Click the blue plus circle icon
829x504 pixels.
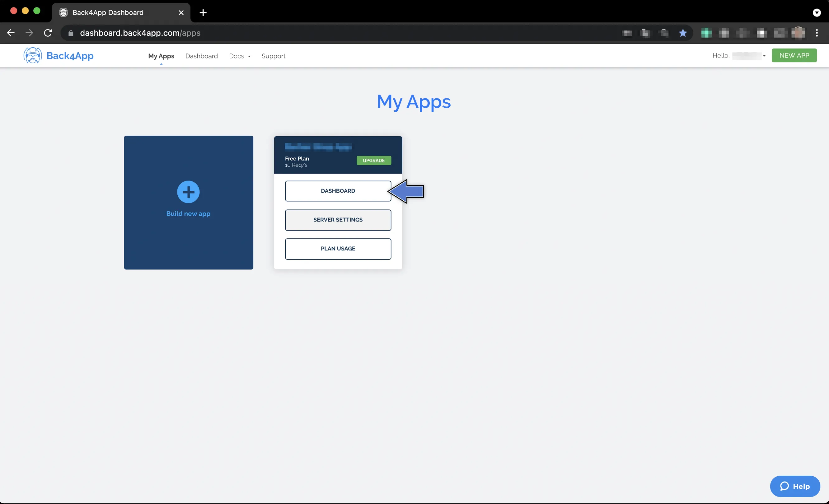(188, 192)
